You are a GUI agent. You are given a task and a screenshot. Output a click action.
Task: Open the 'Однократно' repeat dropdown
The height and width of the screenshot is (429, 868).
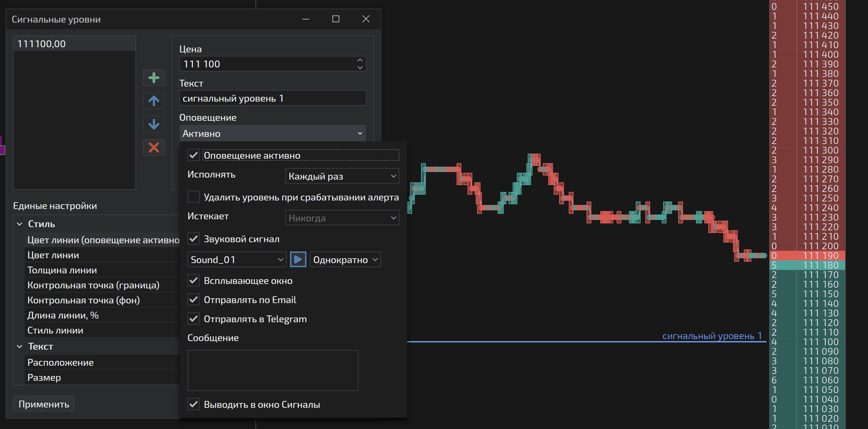[x=345, y=260]
